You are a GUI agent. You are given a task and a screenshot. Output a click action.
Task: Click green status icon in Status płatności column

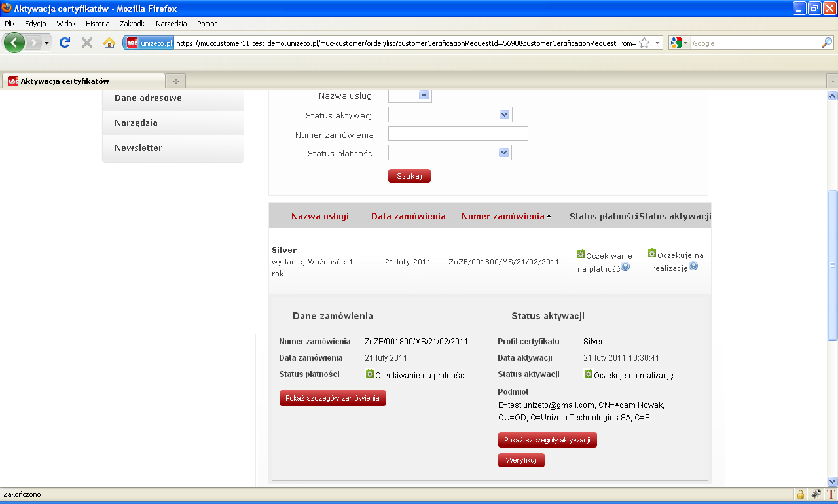click(581, 253)
